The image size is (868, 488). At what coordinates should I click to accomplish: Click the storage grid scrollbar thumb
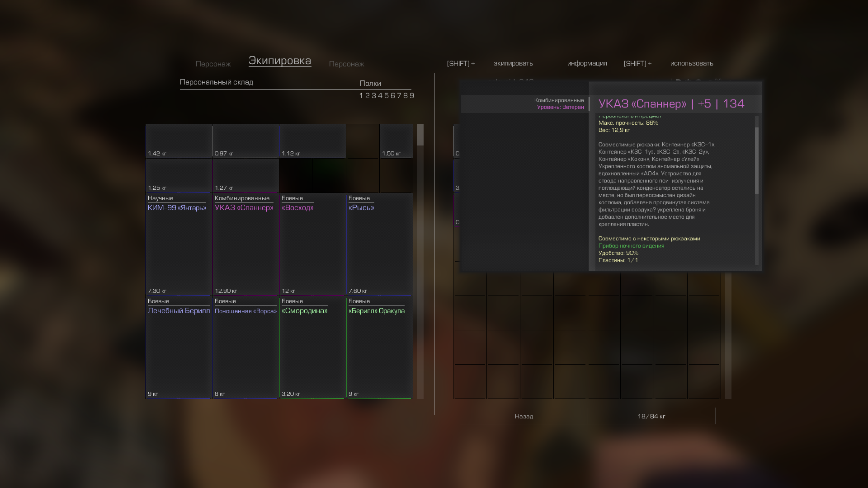point(420,135)
